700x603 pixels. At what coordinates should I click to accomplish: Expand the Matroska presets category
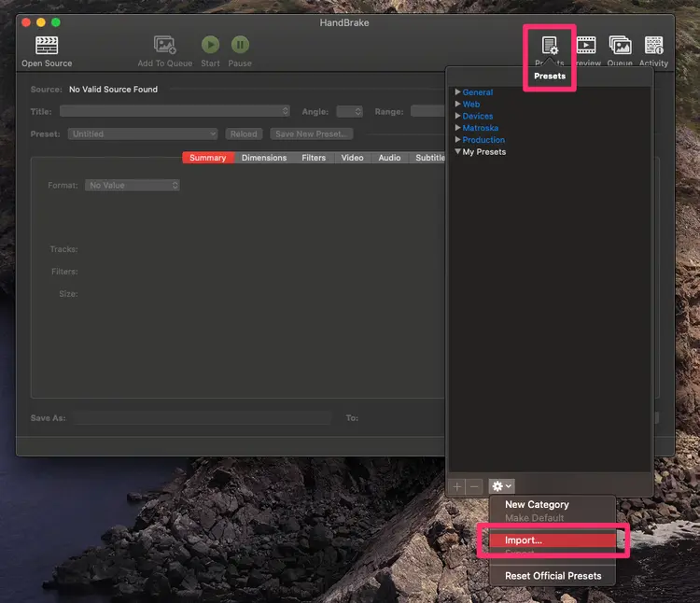point(457,128)
